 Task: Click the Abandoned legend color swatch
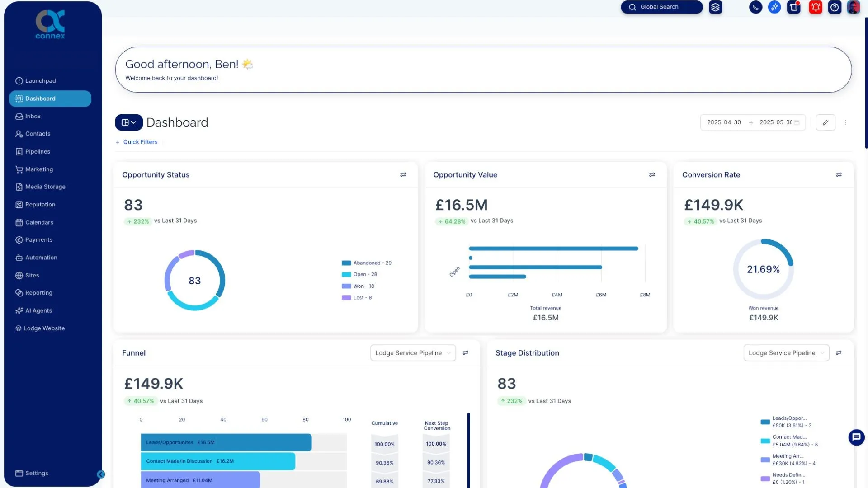346,263
